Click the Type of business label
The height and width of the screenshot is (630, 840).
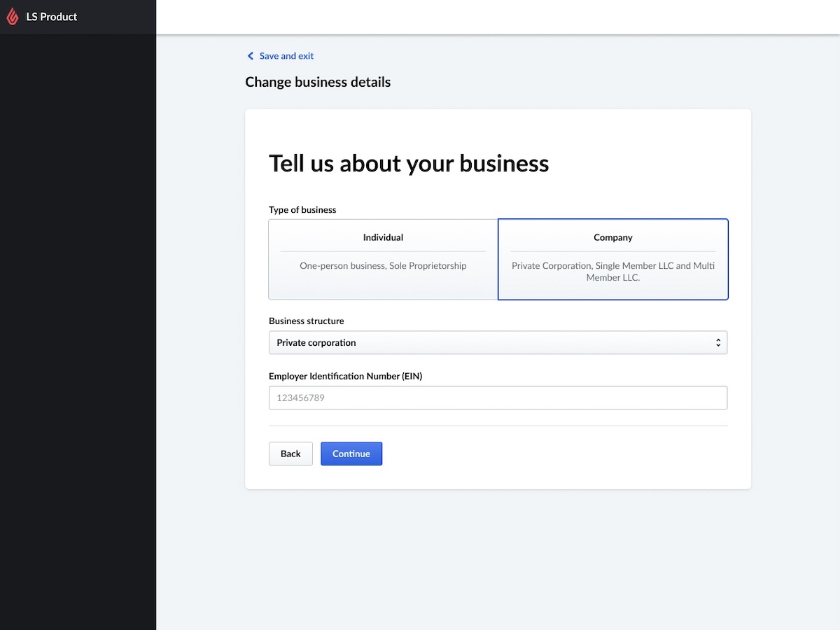click(302, 209)
